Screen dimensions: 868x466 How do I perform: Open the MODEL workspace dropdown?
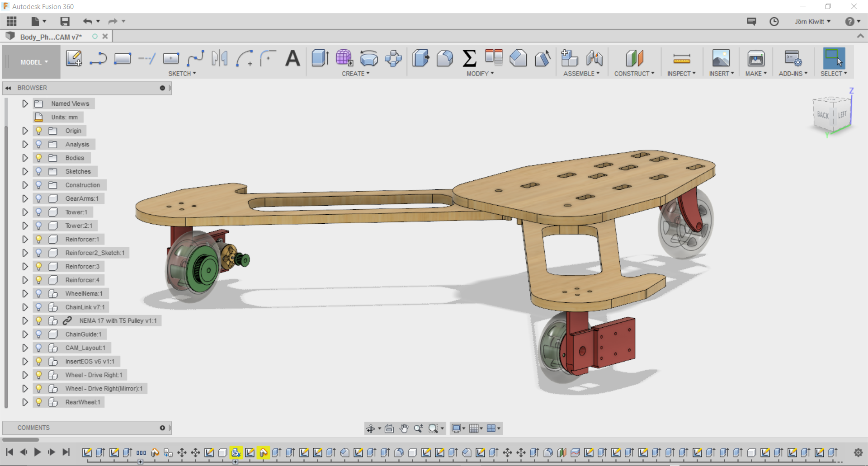pos(34,62)
